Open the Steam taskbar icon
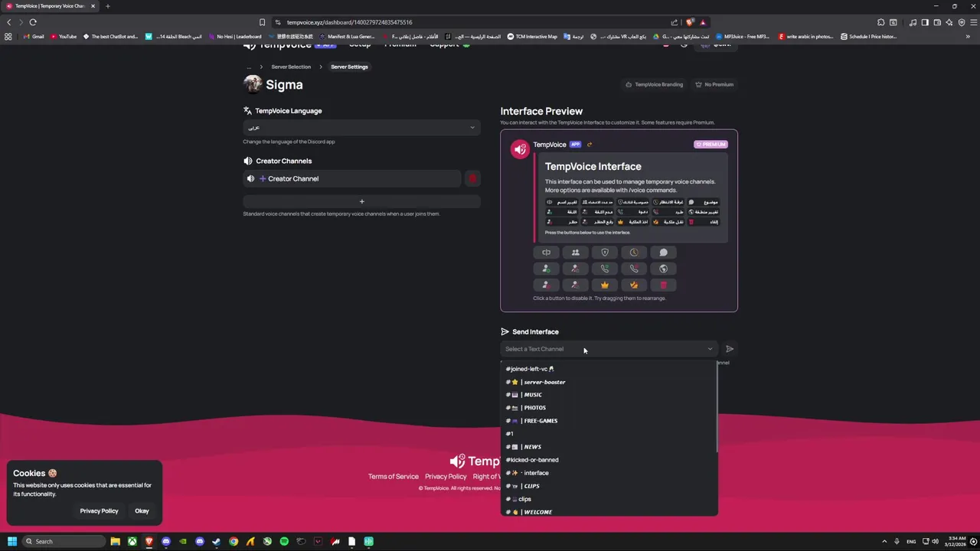The height and width of the screenshot is (551, 980). pyautogui.click(x=217, y=541)
